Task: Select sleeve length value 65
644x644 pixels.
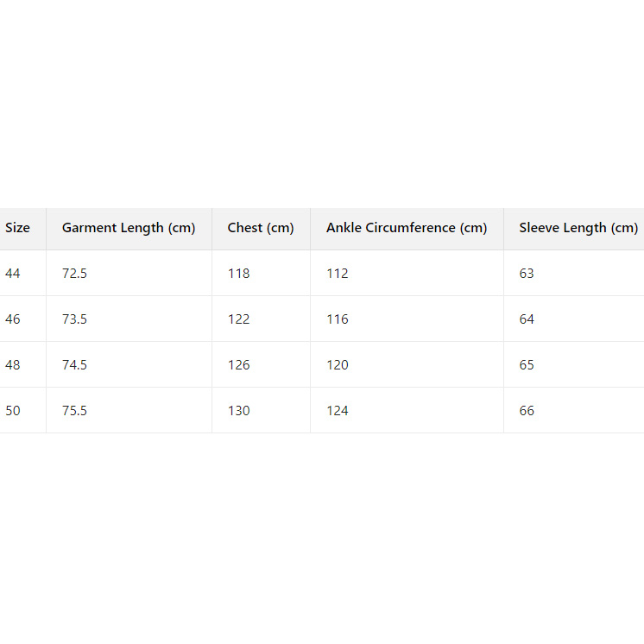Action: click(527, 365)
